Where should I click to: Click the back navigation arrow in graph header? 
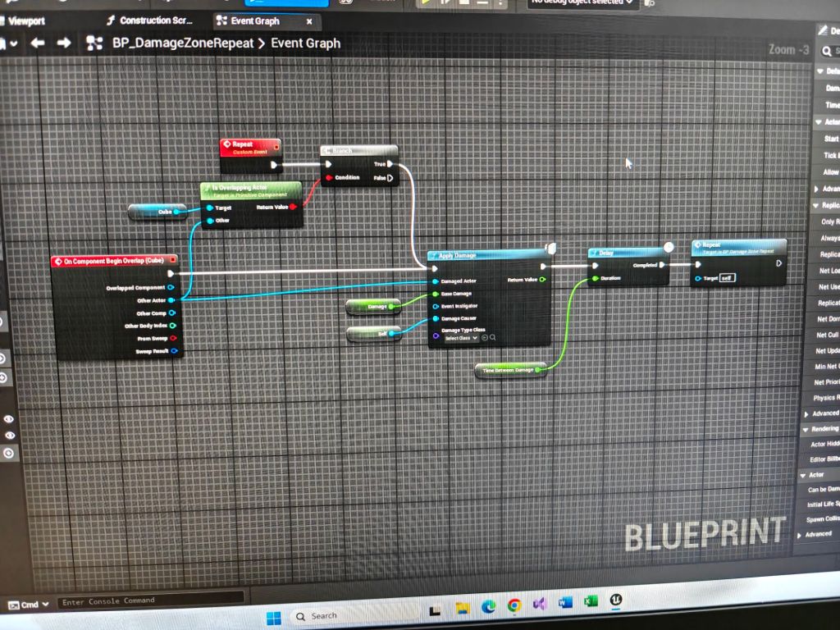(37, 43)
